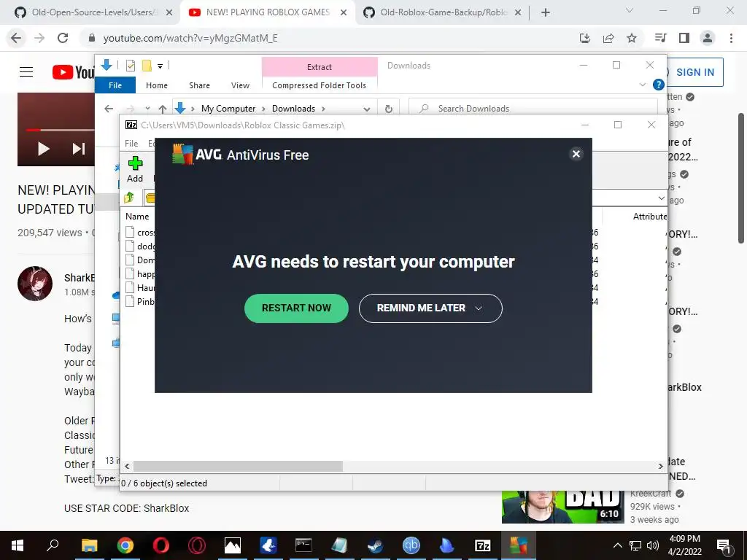747x560 pixels.
Task: Close the AVG AntiVirus Free popup
Action: pyautogui.click(x=576, y=154)
